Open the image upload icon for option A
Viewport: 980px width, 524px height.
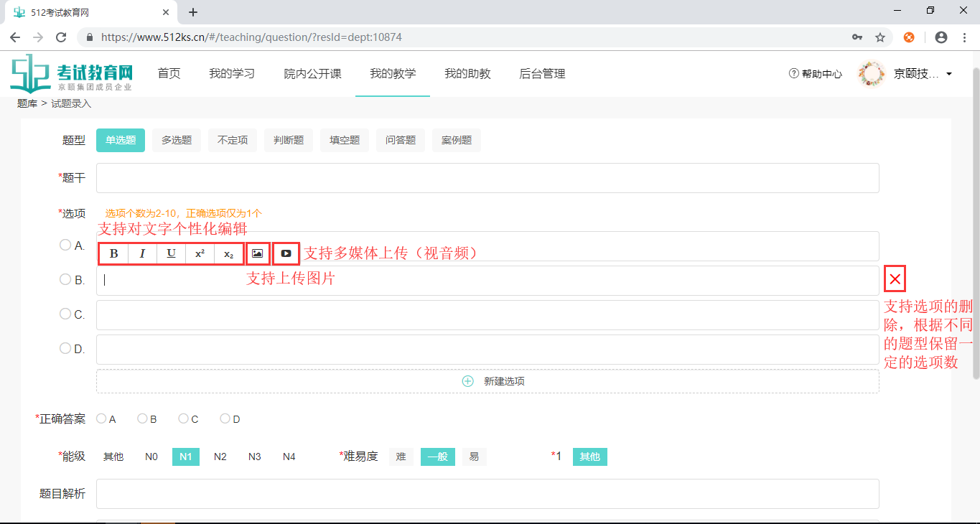[x=258, y=253]
